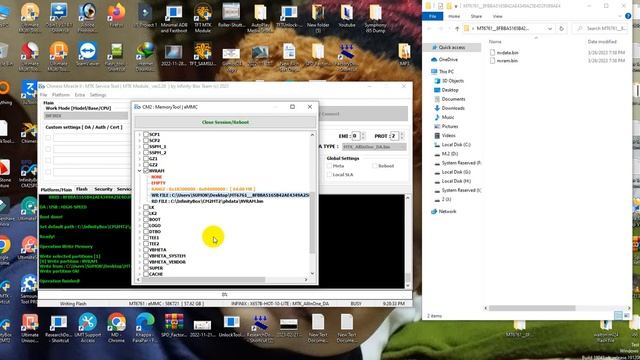640x360 pixels.
Task: Click the MemoryTool horizontal scrollbar
Action: tap(204, 280)
